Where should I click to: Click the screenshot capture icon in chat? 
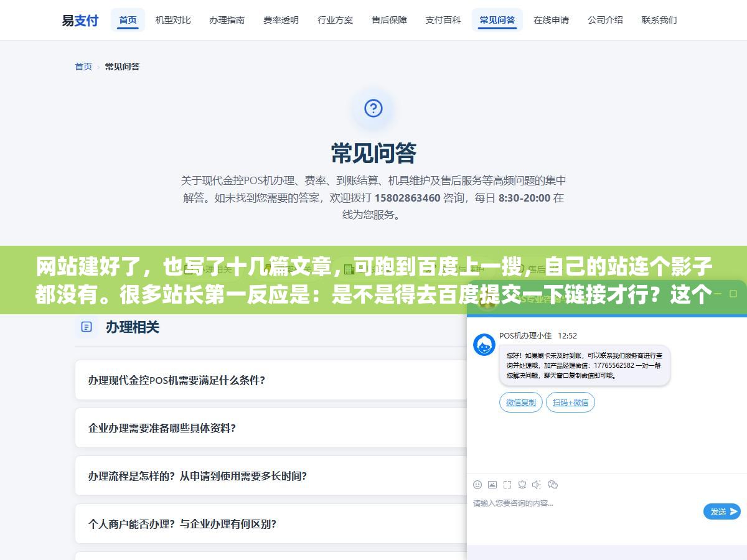(x=507, y=485)
